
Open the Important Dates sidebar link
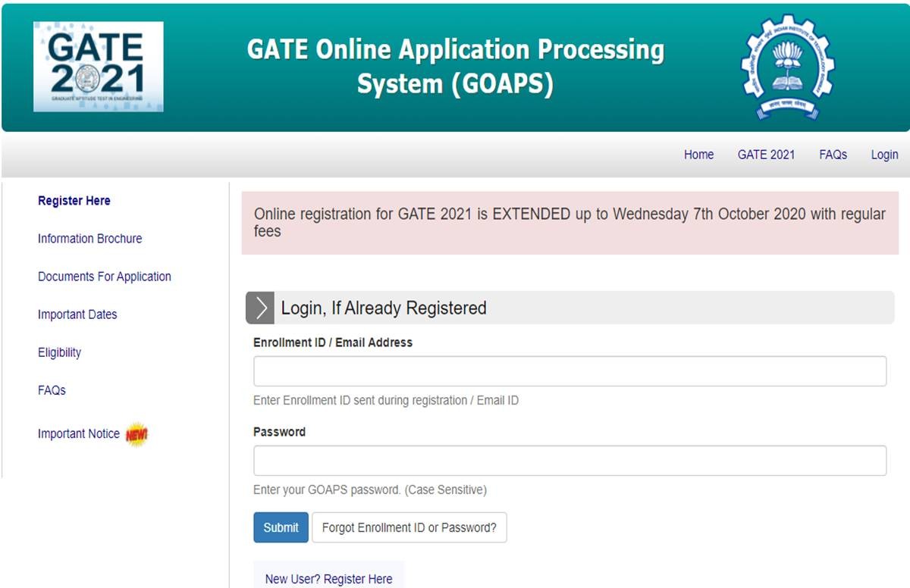tap(77, 314)
